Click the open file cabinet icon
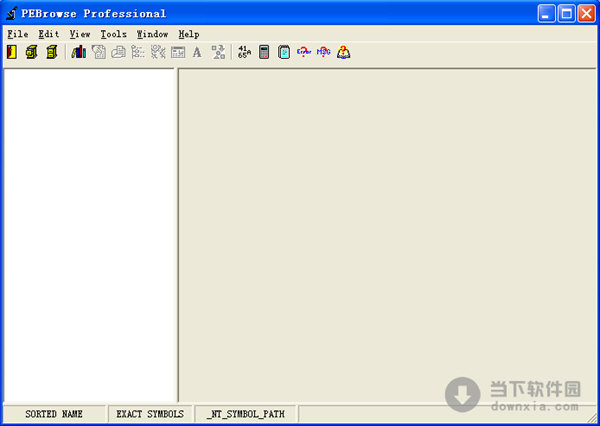Viewport: 600px width, 426px height. point(32,52)
